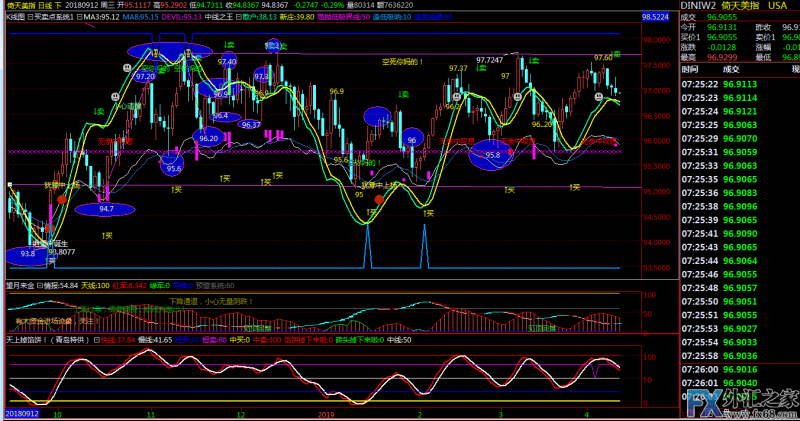Collapse the 情报:54.84 indicator toggle box
The height and width of the screenshot is (421, 800).
[x=40, y=286]
